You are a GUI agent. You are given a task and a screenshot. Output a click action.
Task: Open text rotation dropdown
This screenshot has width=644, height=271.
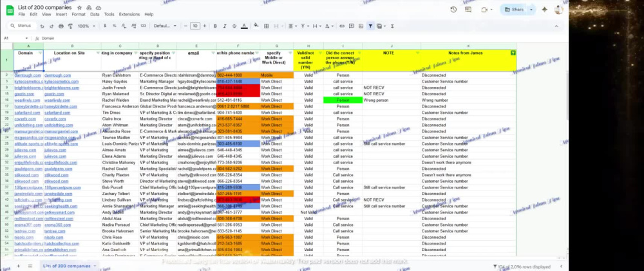[x=329, y=26]
